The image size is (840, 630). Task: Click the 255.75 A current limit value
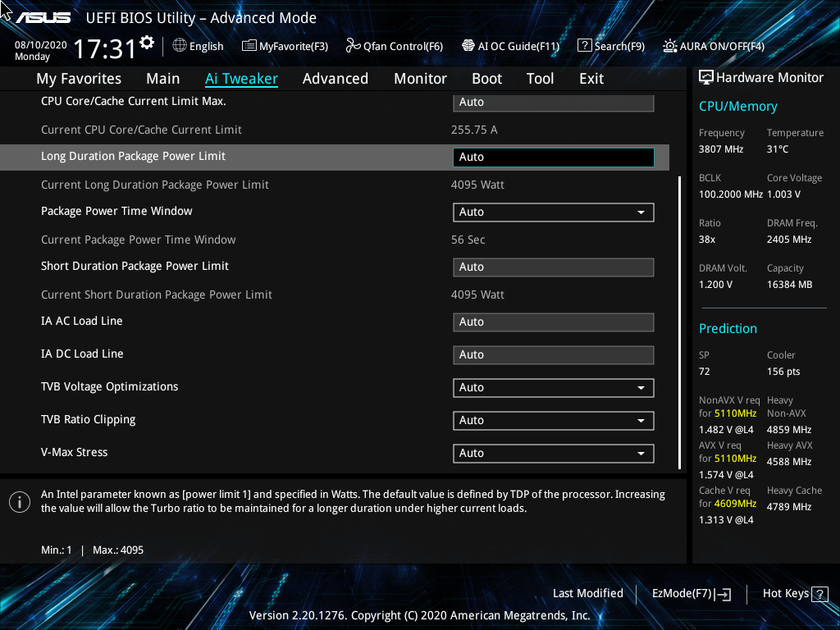(x=474, y=130)
